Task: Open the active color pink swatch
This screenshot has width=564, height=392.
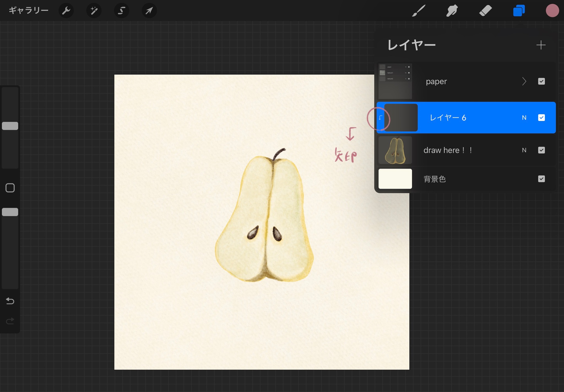Action: (x=552, y=11)
